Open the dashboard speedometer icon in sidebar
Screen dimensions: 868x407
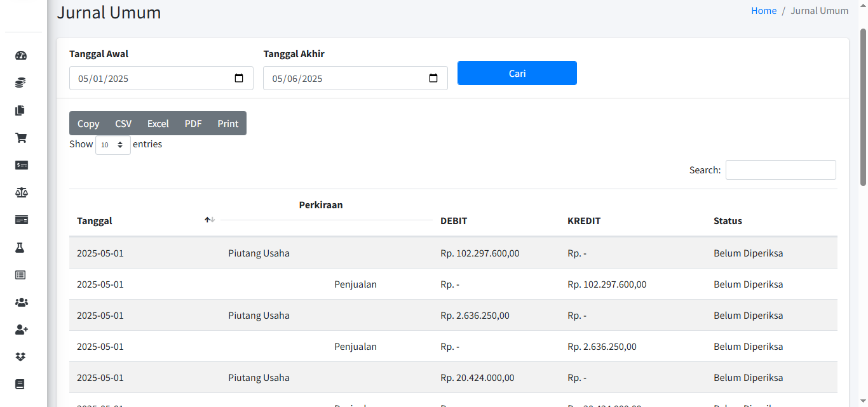click(x=21, y=55)
